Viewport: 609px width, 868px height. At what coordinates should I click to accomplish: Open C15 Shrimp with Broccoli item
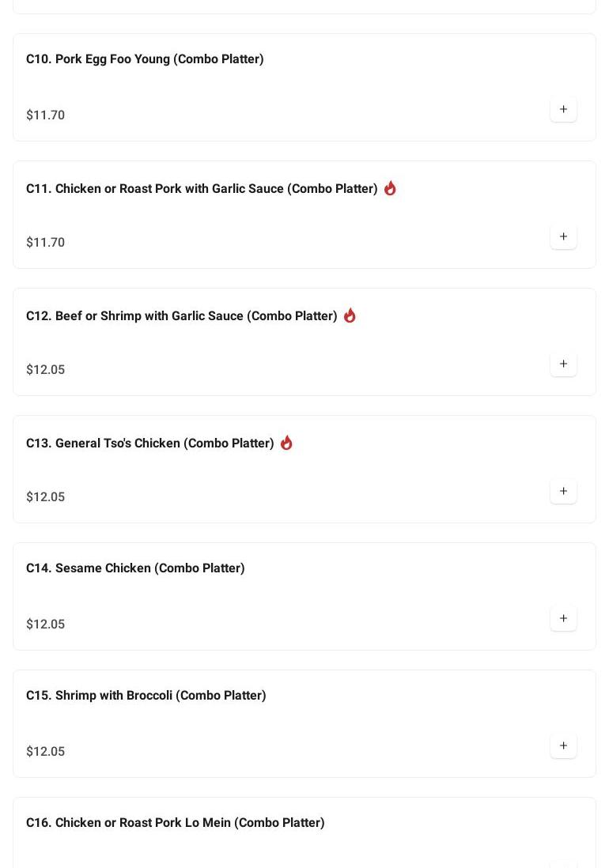[146, 696]
